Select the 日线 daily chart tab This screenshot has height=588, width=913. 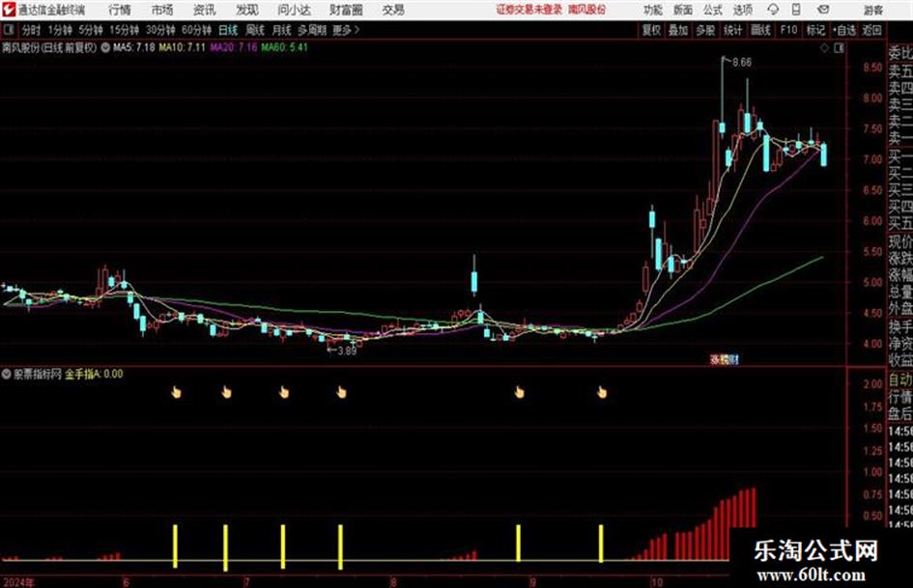(228, 30)
